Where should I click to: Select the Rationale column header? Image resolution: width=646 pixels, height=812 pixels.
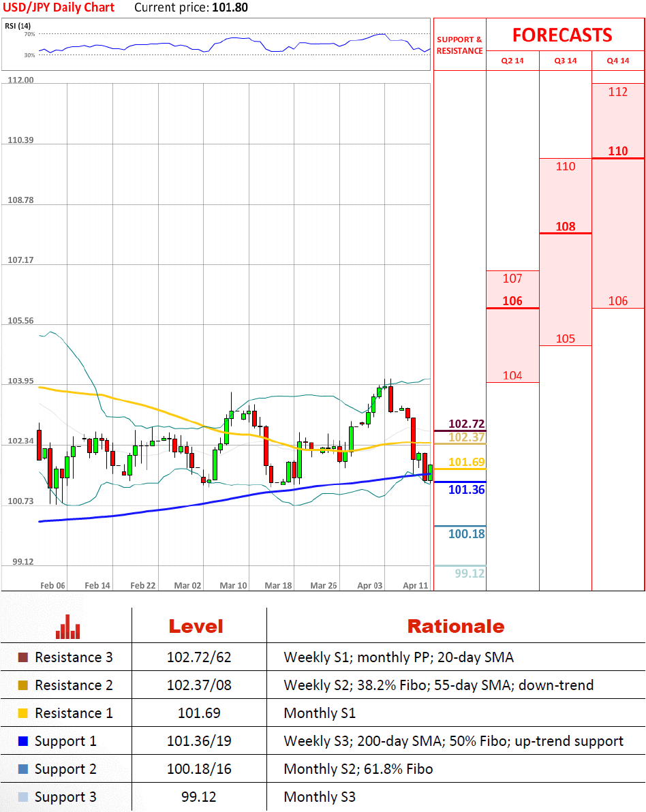pyautogui.click(x=455, y=627)
